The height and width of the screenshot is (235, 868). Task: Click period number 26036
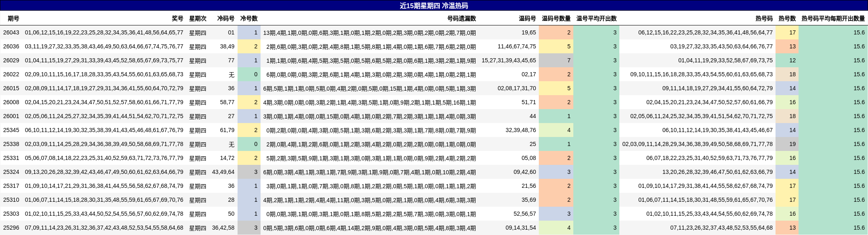(11, 46)
